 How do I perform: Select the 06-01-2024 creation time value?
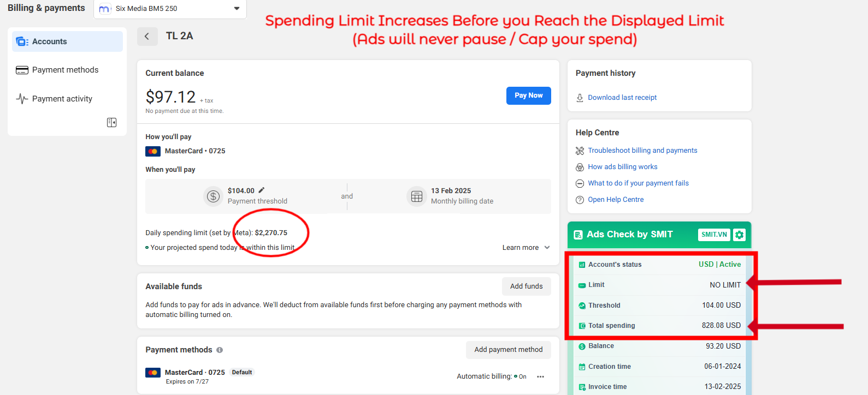[x=722, y=367]
